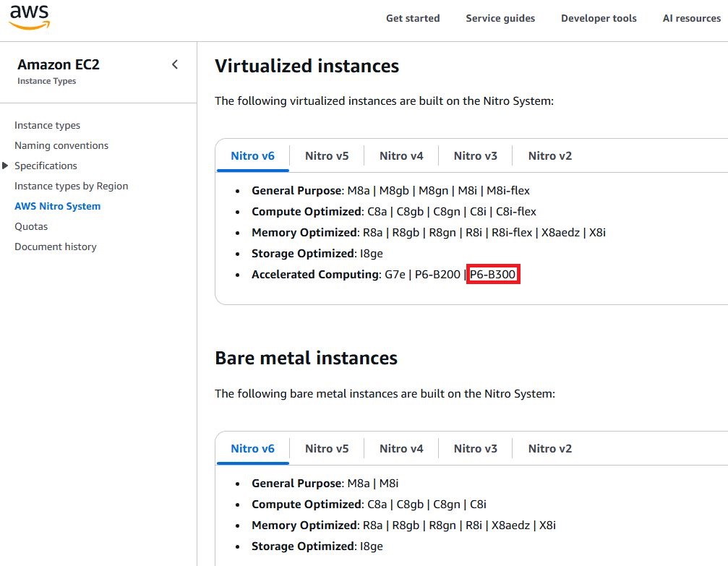Open AI resources in top navigation

click(691, 18)
